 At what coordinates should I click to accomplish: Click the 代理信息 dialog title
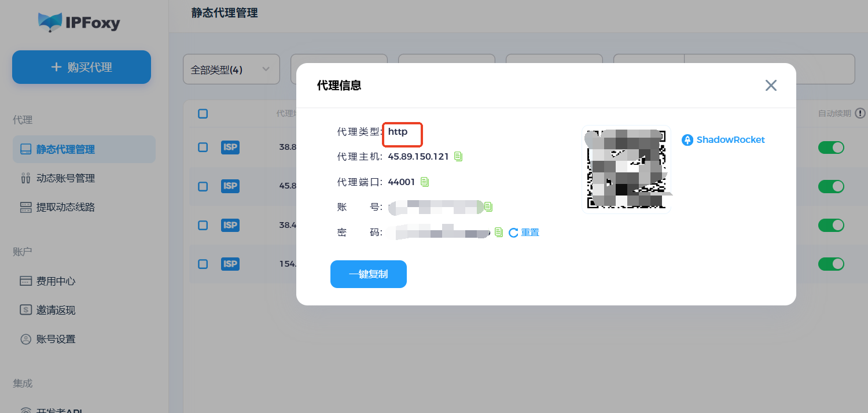point(339,86)
